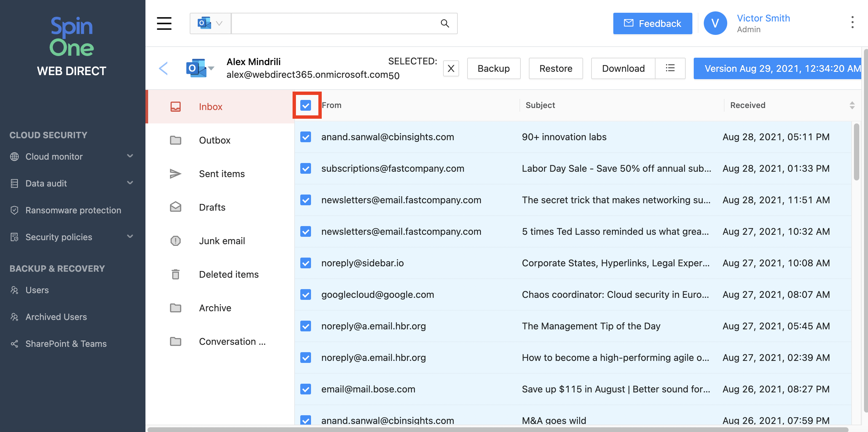Screen dimensions: 868x432
Task: Open the Junk email folder
Action: [222, 241]
